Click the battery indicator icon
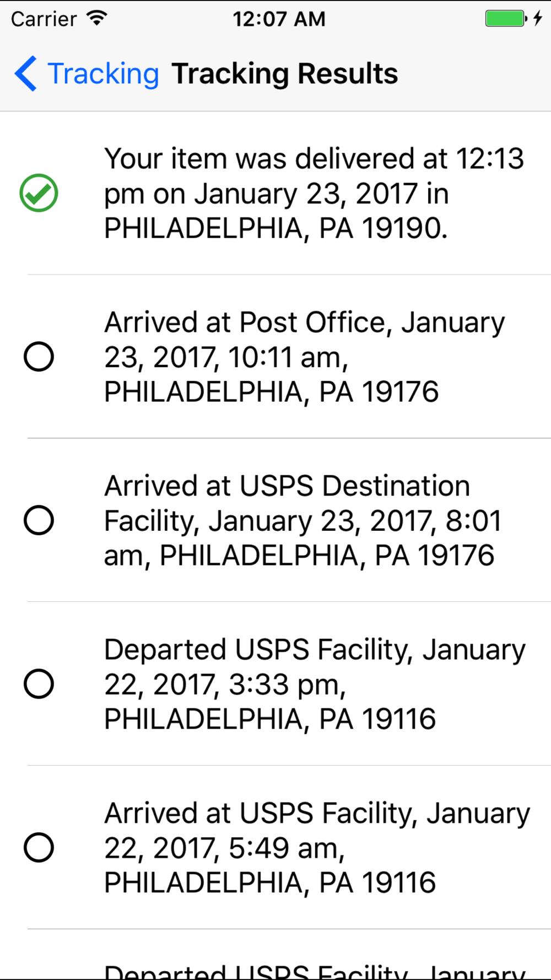The height and width of the screenshot is (980, 551). click(x=506, y=18)
